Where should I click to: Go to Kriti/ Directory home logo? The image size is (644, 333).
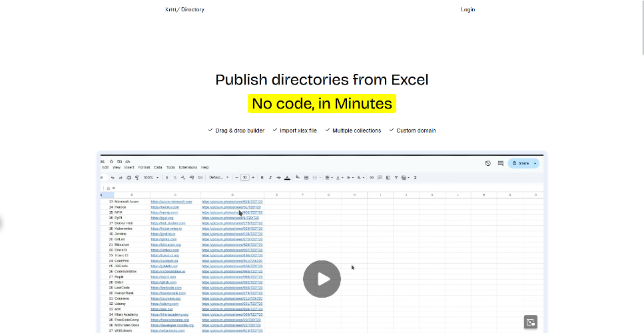[184, 9]
